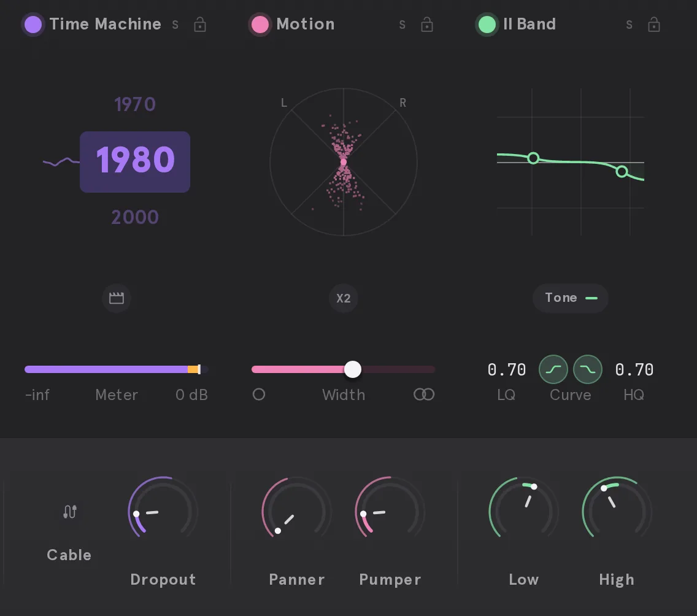Click the clapperboard icon under Time Machine

click(117, 298)
